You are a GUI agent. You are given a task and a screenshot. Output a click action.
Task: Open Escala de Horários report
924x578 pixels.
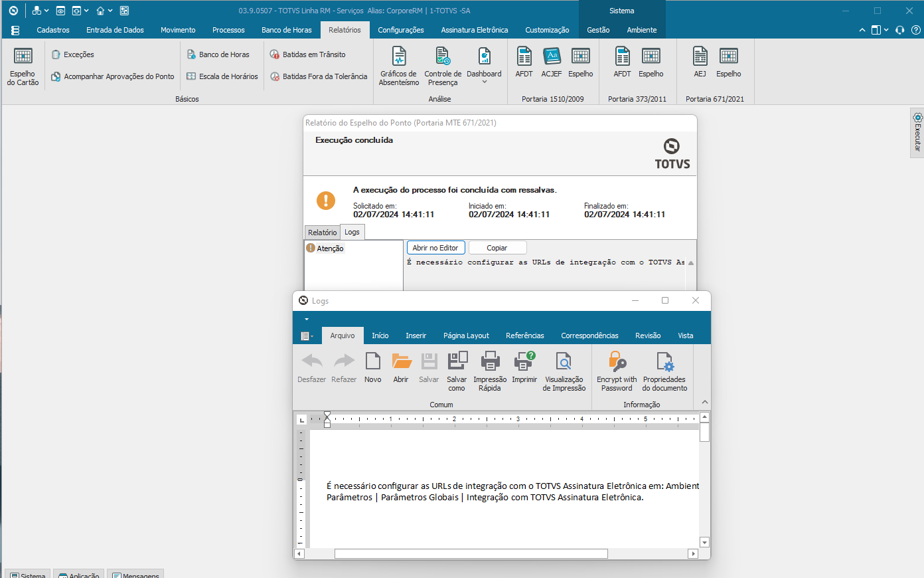[222, 76]
